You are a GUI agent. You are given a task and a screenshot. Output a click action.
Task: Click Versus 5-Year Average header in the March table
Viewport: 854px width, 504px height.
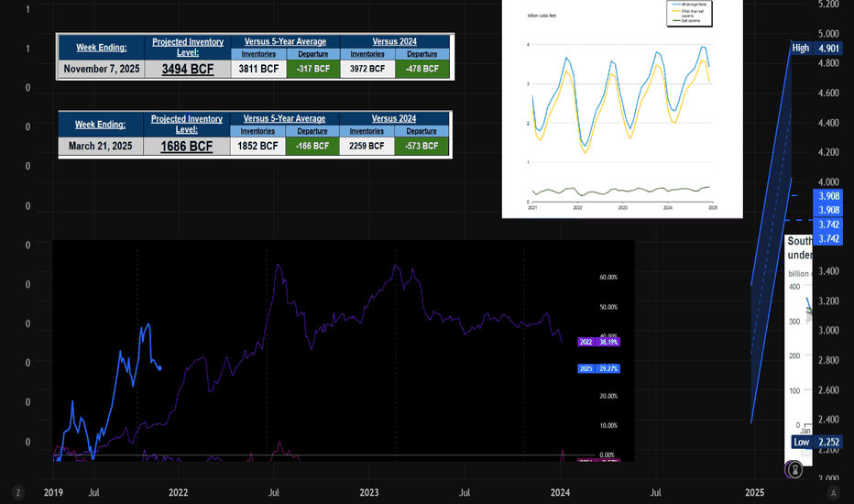click(284, 119)
